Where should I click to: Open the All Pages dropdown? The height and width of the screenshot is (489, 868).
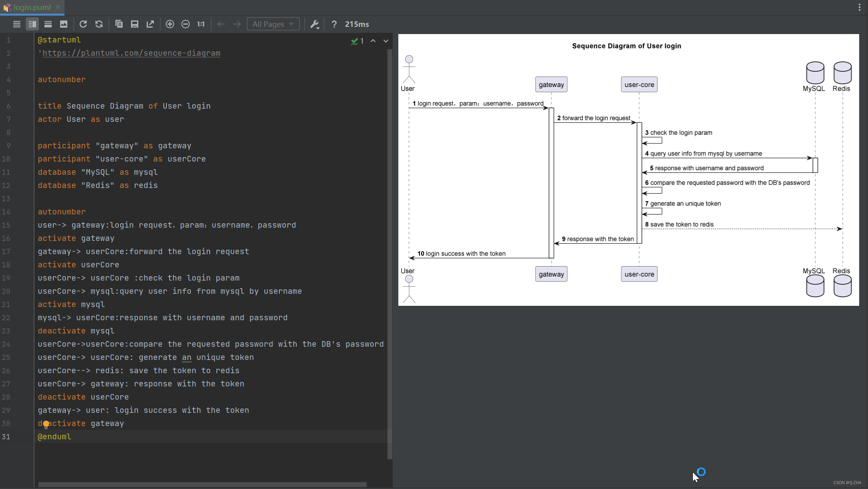tap(273, 24)
